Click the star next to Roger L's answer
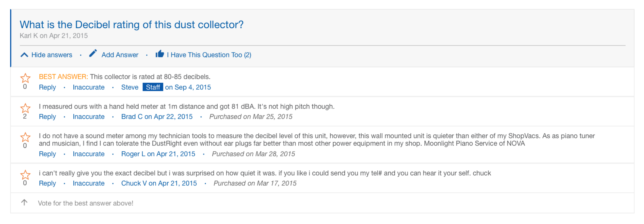The width and height of the screenshot is (644, 224). click(25, 137)
